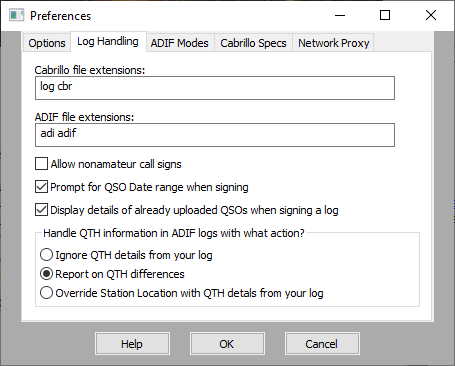Click the Preferences window app icon
The width and height of the screenshot is (455, 366).
pos(16,15)
